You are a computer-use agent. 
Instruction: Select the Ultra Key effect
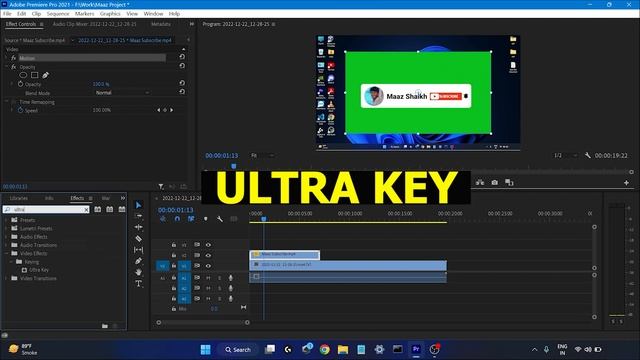[x=39, y=270]
